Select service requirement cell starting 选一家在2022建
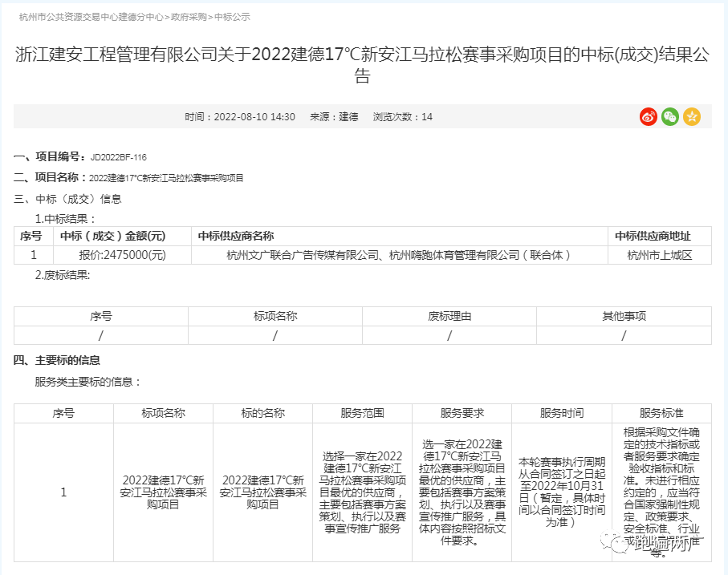This screenshot has width=728, height=575. [462, 492]
